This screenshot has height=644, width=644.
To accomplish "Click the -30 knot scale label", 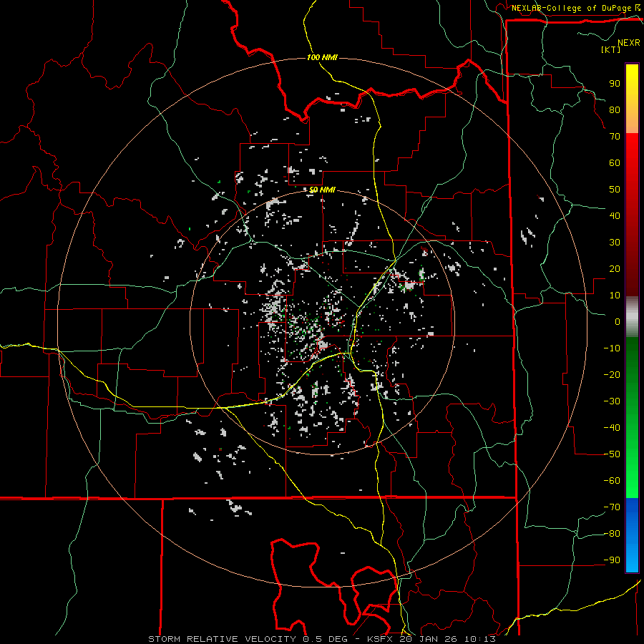I will point(612,401).
